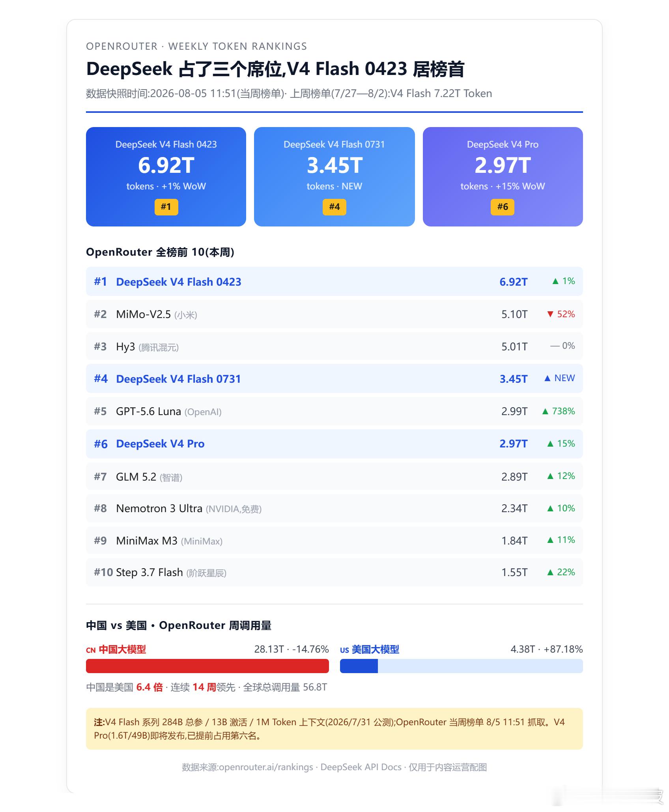Screen dimensions: 669x812
Task: Click the blue US marker before 美国大模型
Action: [344, 650]
